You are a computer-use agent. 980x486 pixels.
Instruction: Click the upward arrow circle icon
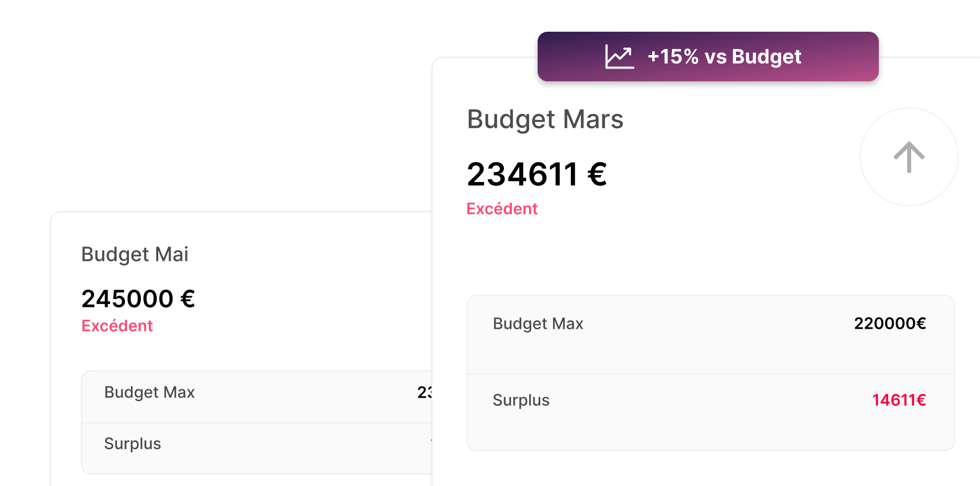click(x=909, y=157)
